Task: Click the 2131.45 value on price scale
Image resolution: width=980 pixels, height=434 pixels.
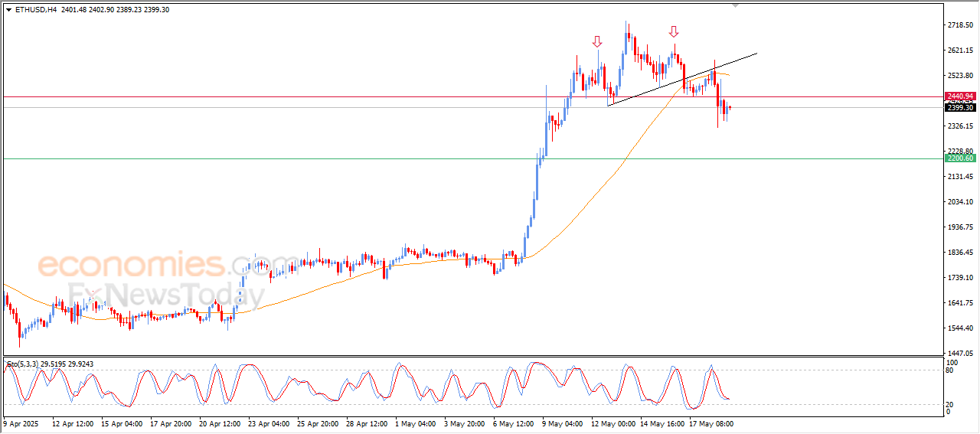Action: pyautogui.click(x=960, y=177)
